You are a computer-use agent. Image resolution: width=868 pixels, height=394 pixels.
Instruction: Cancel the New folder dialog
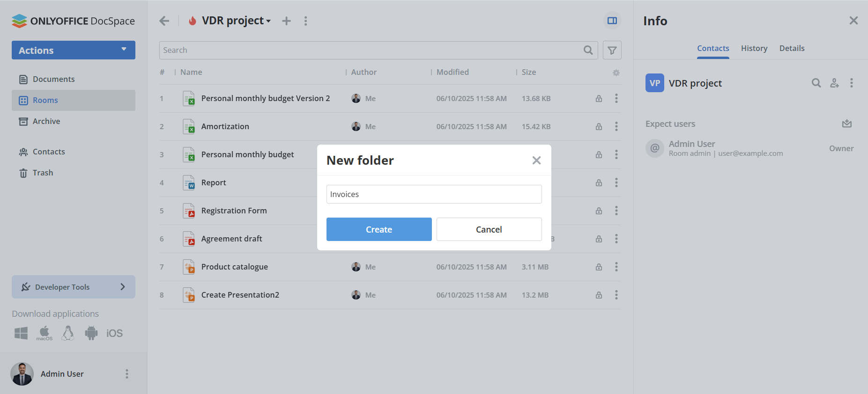pyautogui.click(x=489, y=229)
